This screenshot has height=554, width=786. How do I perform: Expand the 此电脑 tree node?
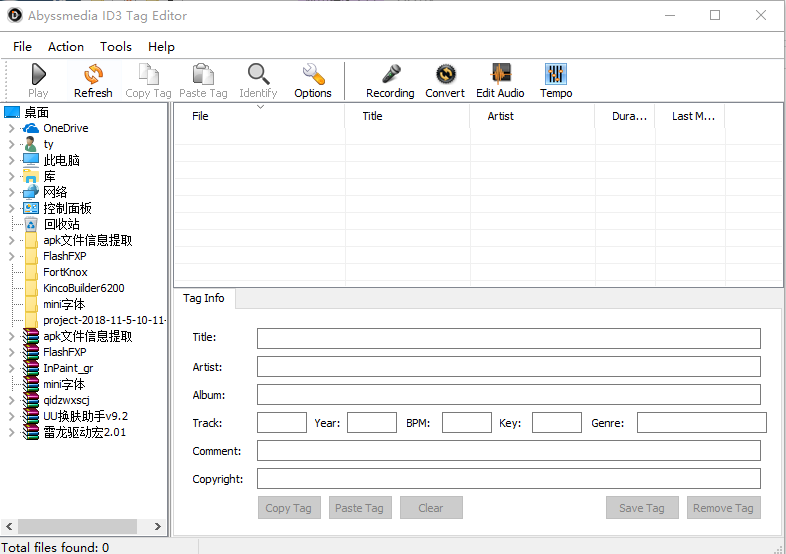(x=11, y=160)
